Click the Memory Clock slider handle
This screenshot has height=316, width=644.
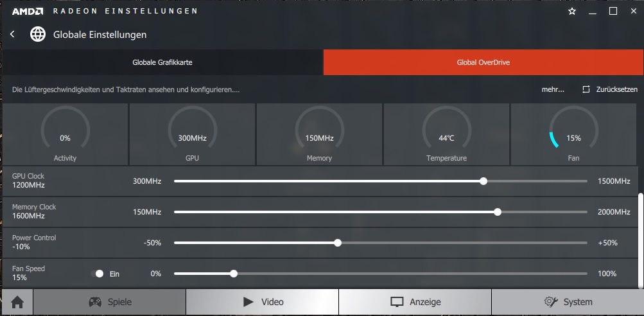pos(498,212)
